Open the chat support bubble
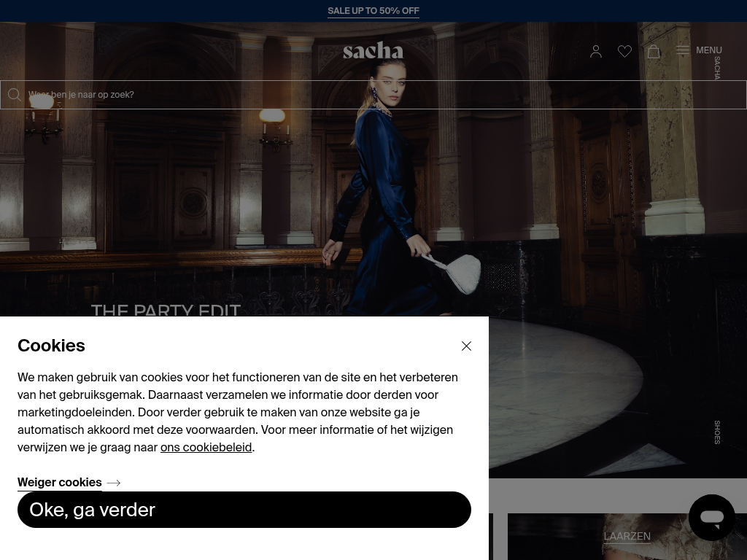The image size is (747, 560). pyautogui.click(x=712, y=517)
